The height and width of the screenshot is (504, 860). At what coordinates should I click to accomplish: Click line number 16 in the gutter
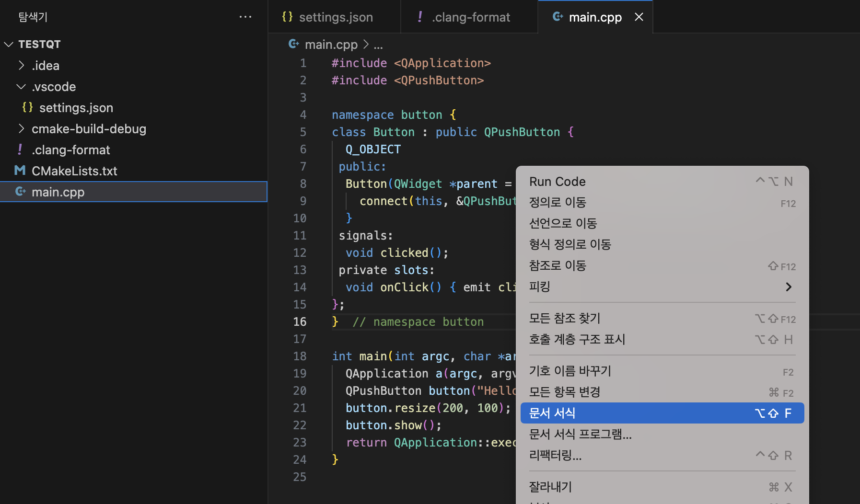300,321
